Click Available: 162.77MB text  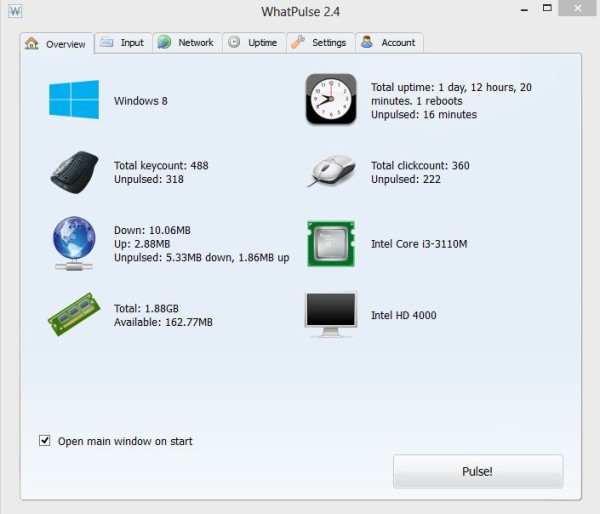[163, 322]
